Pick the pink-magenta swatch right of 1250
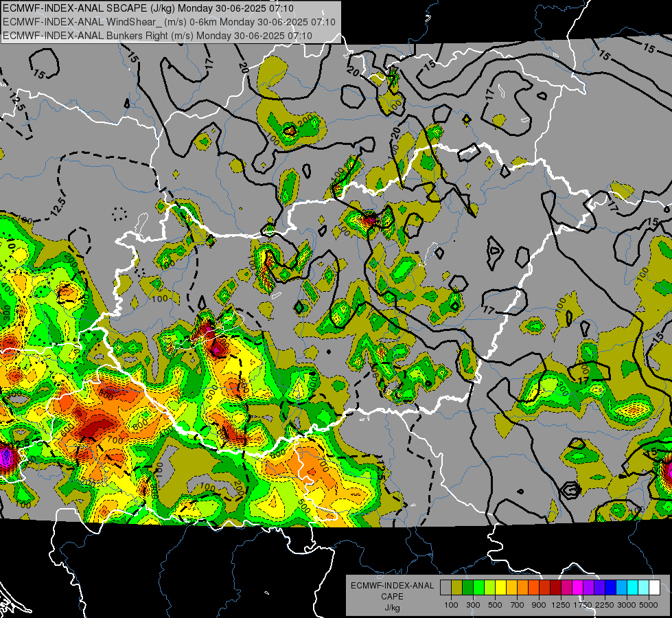 (566, 588)
